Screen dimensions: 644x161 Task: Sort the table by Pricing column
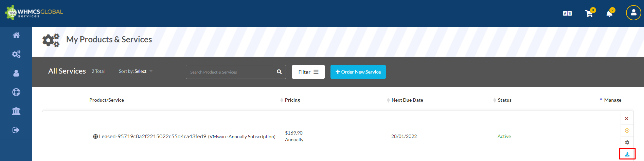pos(292,100)
